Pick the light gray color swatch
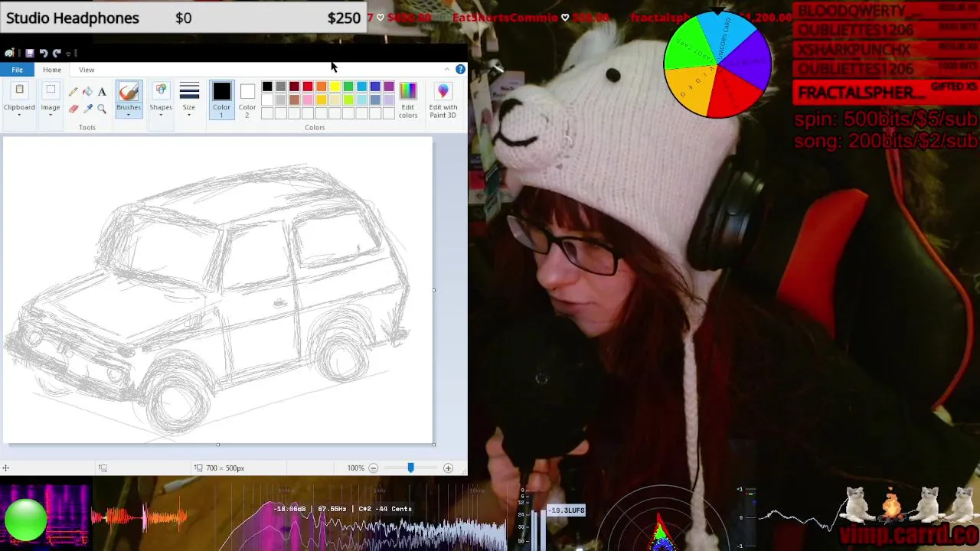The height and width of the screenshot is (551, 980). tap(281, 100)
